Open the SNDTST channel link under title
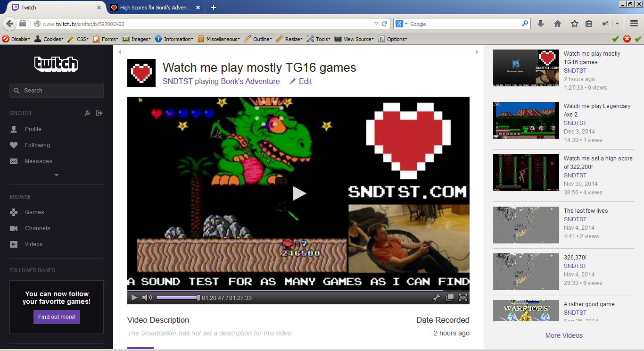The width and height of the screenshot is (644, 351). pos(178,81)
